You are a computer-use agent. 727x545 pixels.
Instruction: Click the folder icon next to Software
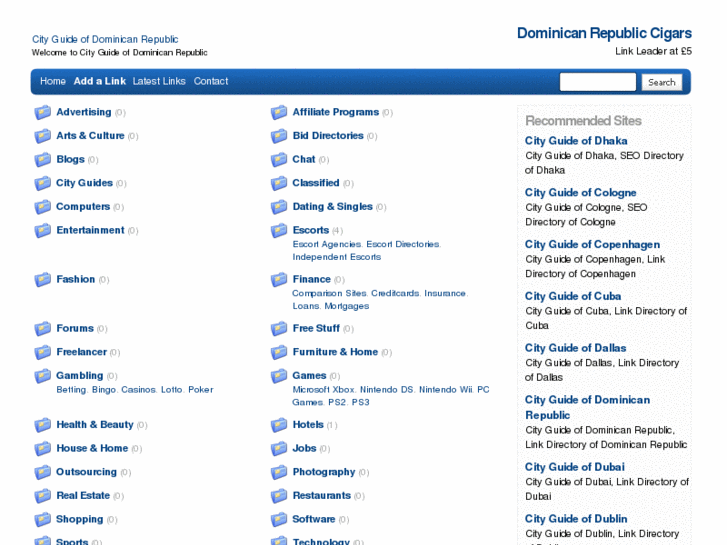(x=279, y=520)
